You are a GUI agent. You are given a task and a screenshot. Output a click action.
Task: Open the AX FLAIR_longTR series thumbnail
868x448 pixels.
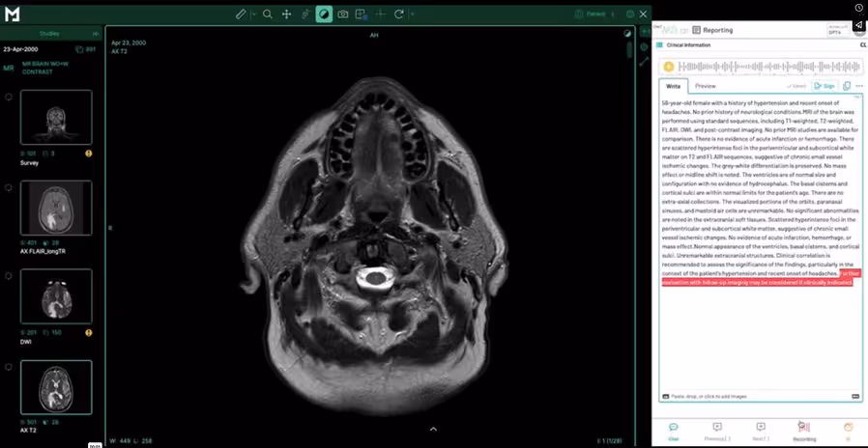pos(56,207)
